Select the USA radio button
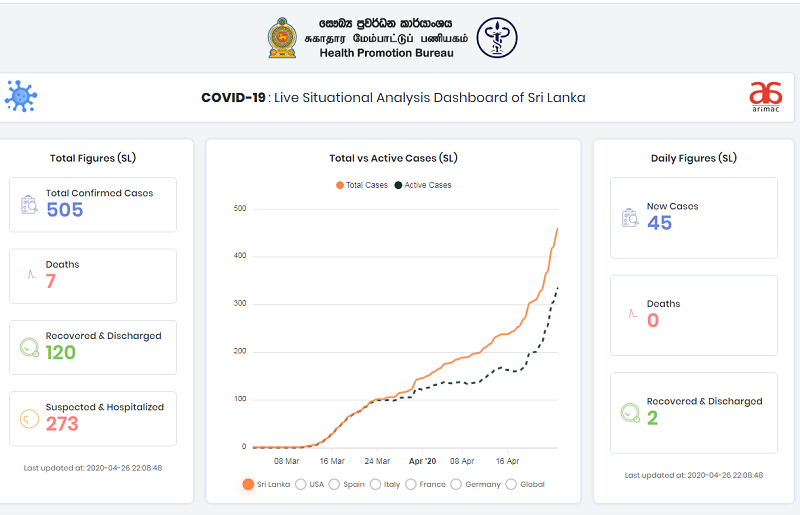Viewport: 800px width, 515px height. click(x=301, y=484)
